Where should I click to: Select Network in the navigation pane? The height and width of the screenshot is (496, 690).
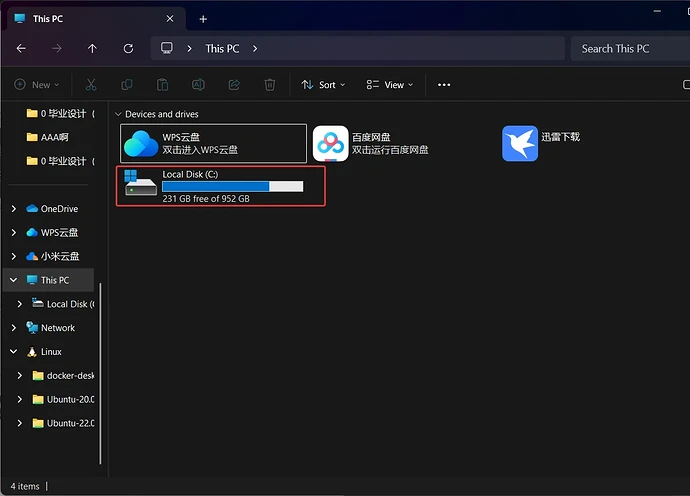pos(57,328)
